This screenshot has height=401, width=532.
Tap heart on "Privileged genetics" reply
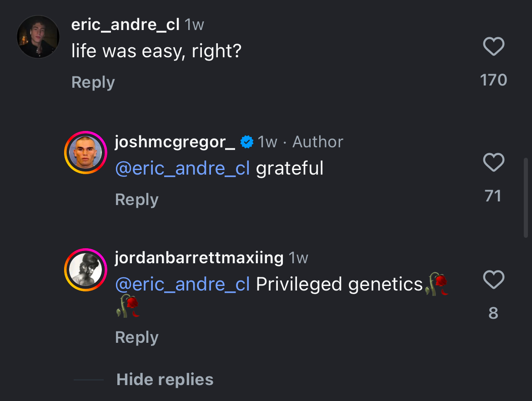coord(493,280)
